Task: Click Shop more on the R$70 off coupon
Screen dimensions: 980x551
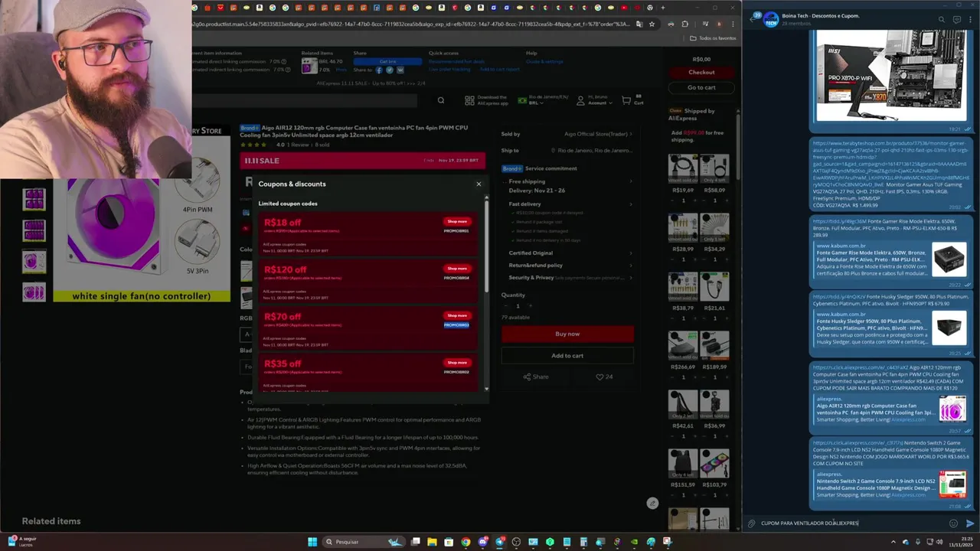Action: point(457,315)
